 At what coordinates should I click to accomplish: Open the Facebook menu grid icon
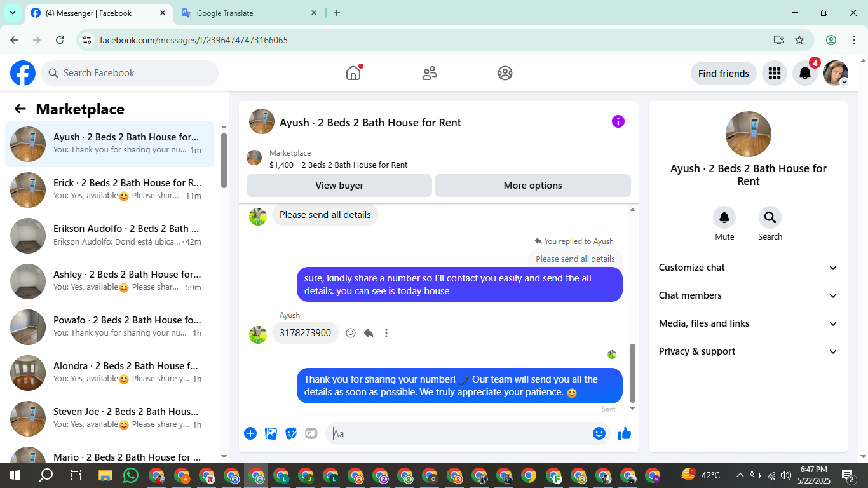[774, 73]
